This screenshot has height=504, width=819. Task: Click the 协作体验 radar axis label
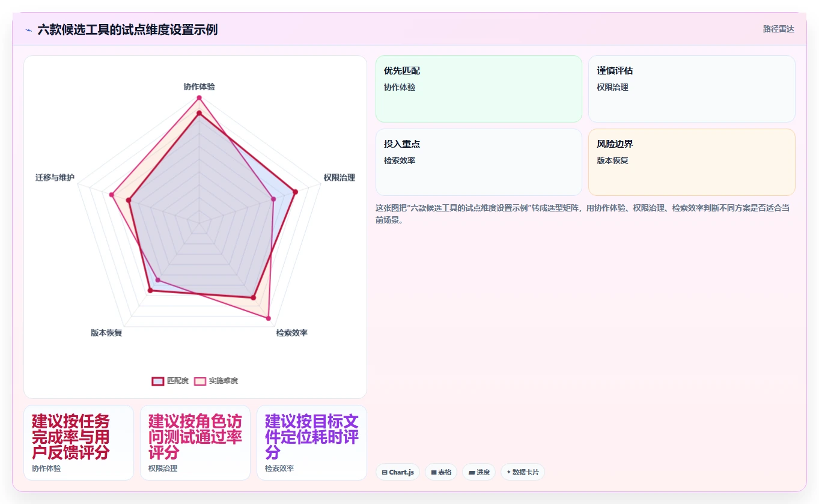click(x=199, y=87)
